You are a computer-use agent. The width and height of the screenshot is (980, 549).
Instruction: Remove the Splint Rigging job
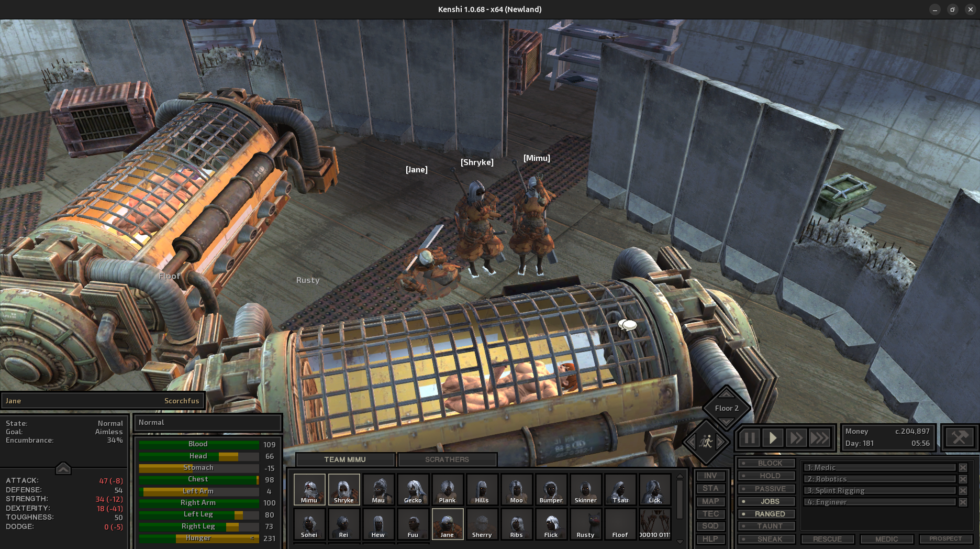coord(963,490)
